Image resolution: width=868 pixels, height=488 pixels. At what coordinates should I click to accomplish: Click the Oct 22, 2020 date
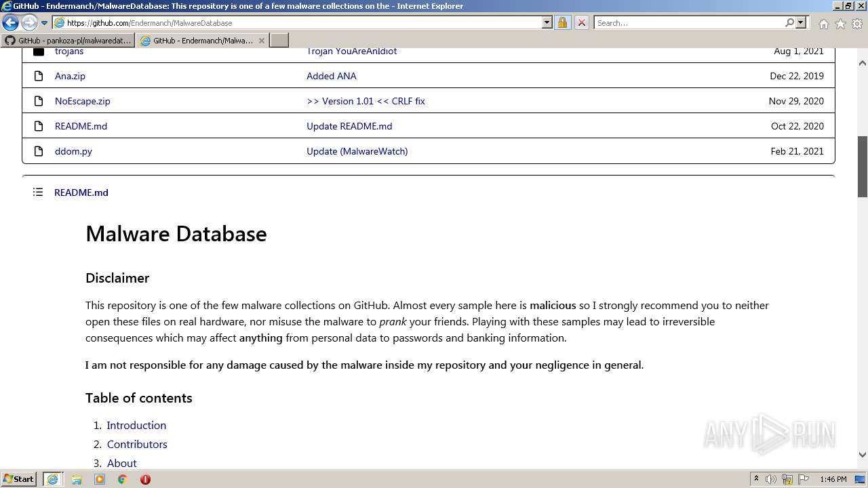797,126
